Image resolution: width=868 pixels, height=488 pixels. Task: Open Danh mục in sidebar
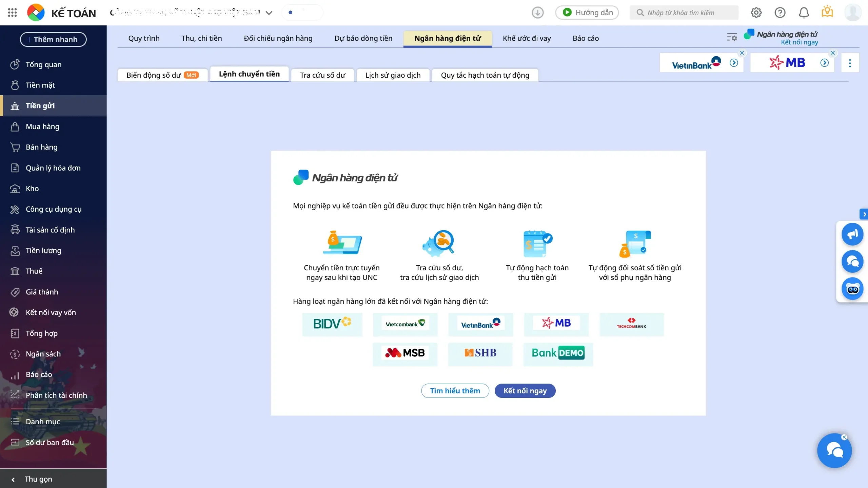coord(53,422)
